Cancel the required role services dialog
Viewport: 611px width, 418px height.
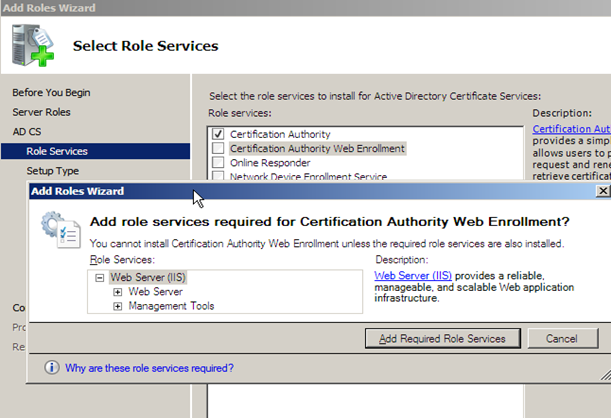point(567,338)
